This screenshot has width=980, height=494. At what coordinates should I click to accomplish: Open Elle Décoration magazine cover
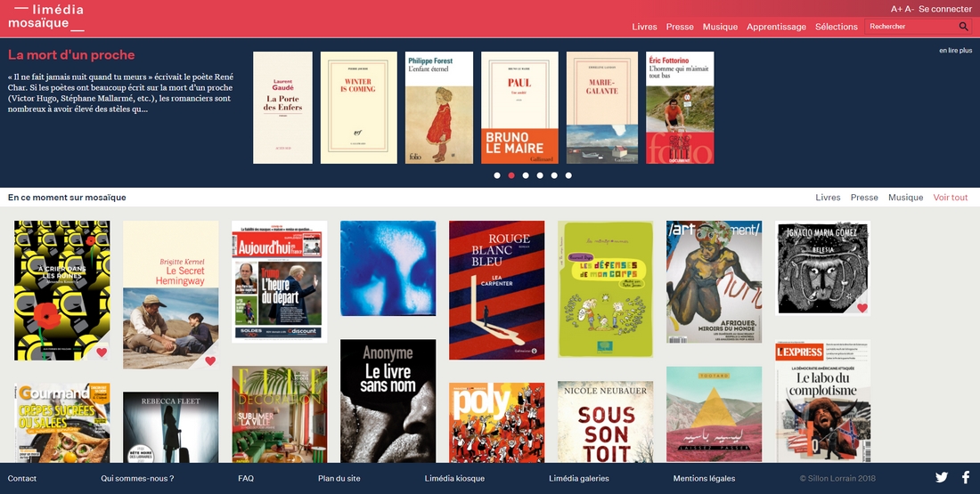click(x=280, y=415)
